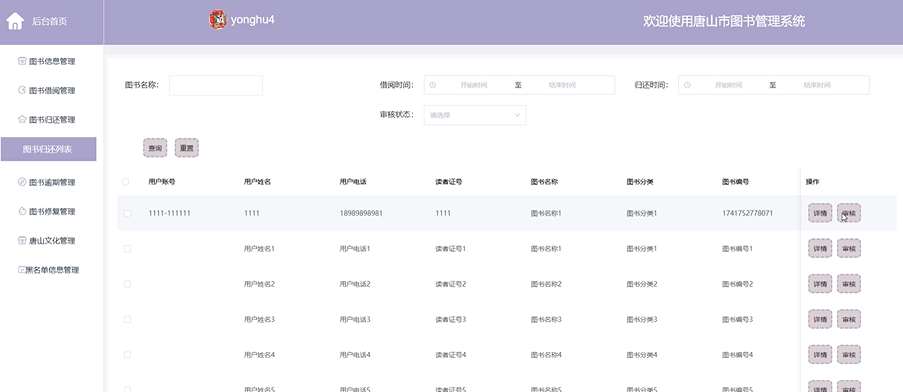Image resolution: width=903 pixels, height=392 pixels.
Task: Click the clock icon in 借阅时间 field
Action: (432, 85)
